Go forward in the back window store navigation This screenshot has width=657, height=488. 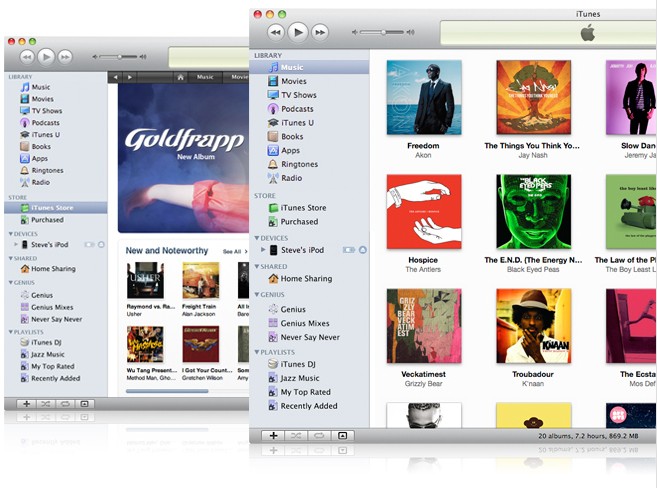(x=130, y=77)
